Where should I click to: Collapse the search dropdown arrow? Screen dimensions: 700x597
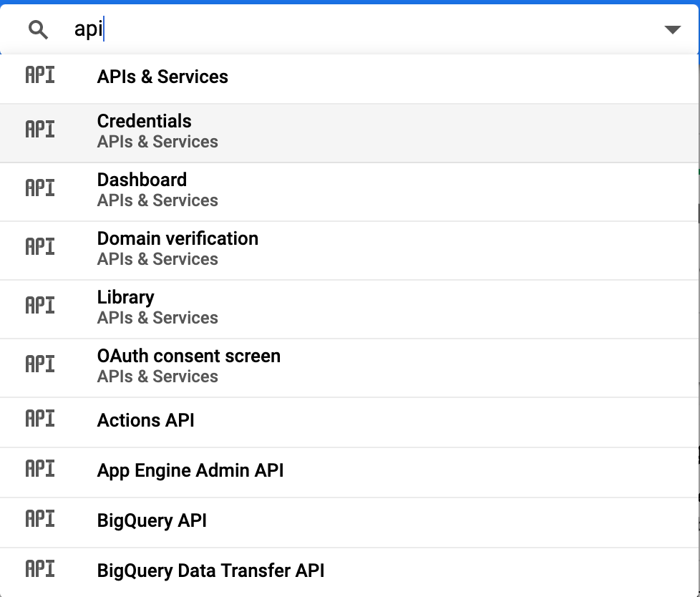672,30
